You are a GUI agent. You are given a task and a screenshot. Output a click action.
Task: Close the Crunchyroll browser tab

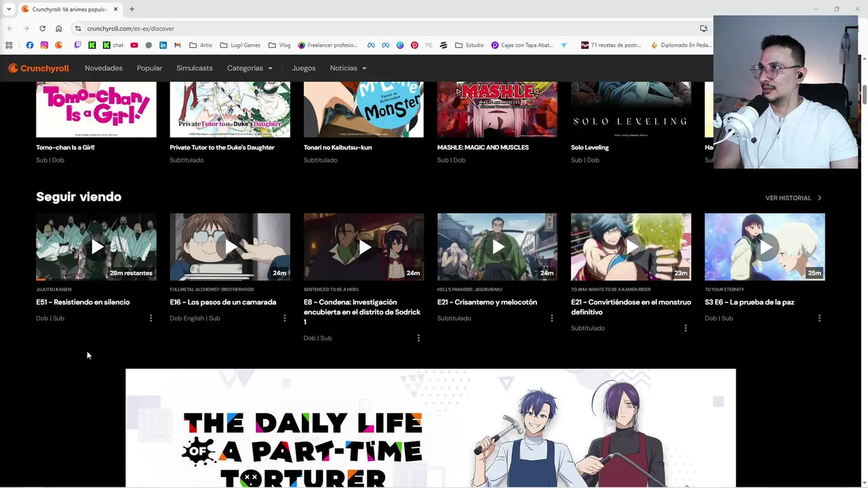click(115, 9)
